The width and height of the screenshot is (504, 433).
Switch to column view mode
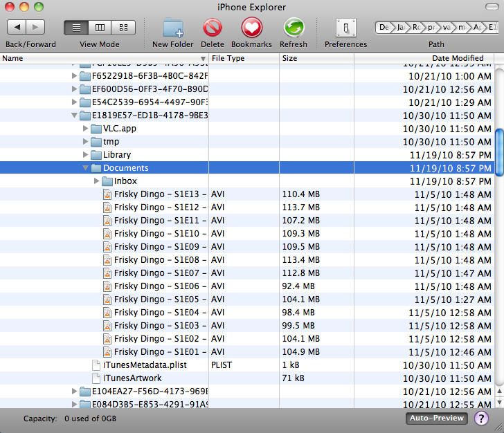point(100,28)
